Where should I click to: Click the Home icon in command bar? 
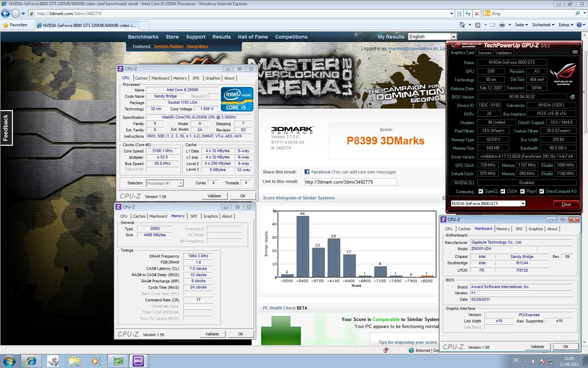coord(462,25)
